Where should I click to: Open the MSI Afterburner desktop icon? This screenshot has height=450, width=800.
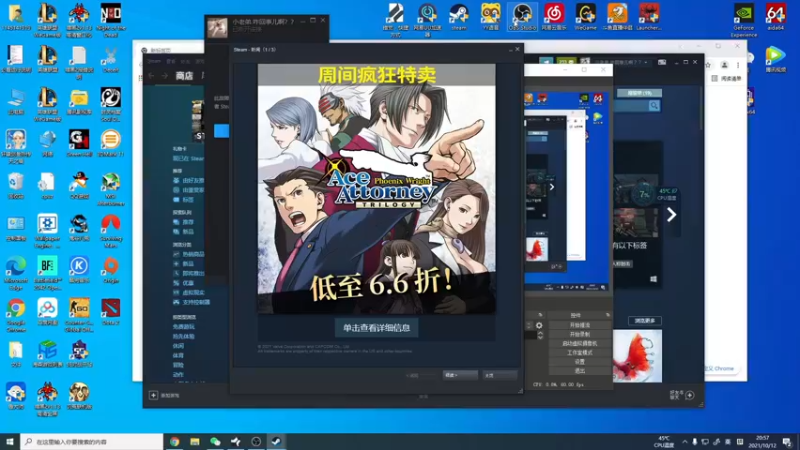(111, 189)
